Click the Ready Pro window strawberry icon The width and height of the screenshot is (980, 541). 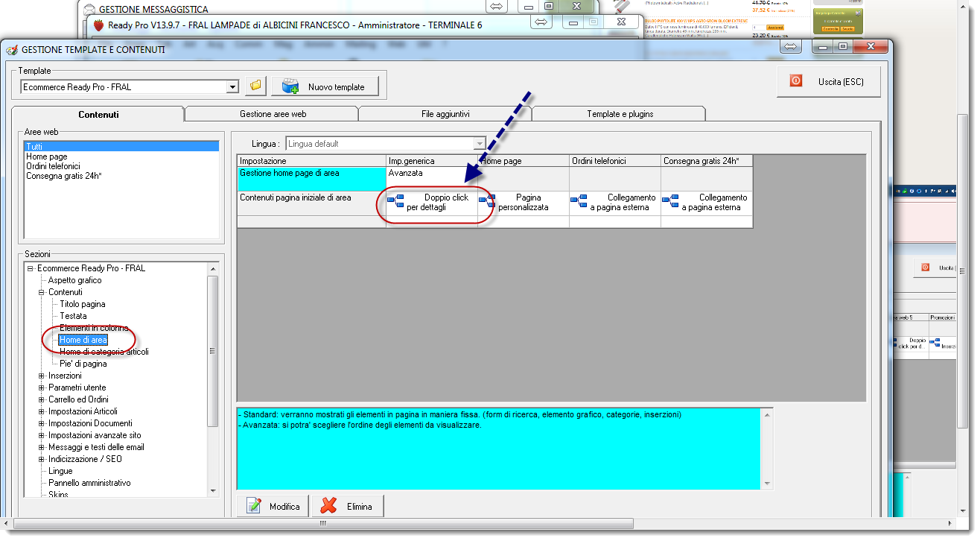[x=98, y=25]
